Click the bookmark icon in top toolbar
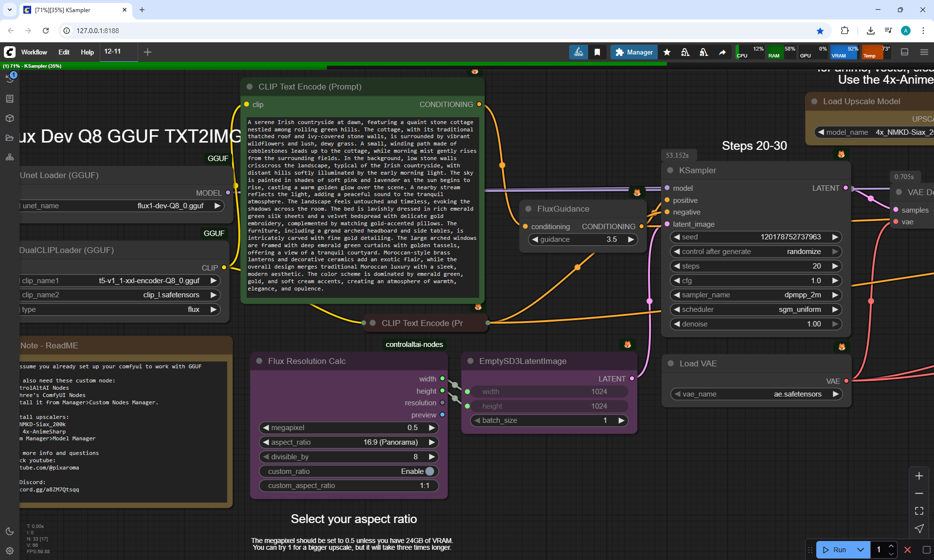Screen dimensions: 934x560 pyautogui.click(x=597, y=52)
